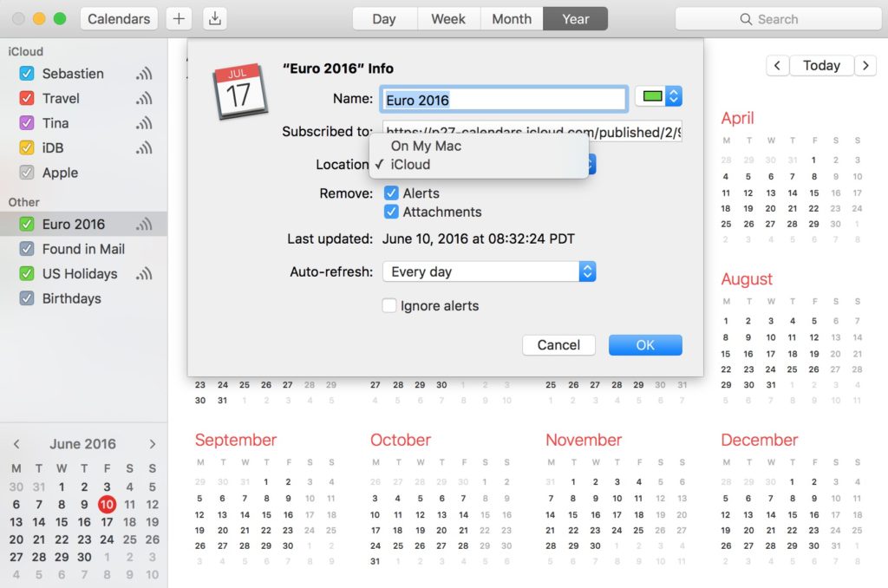Click the September month heading

(x=236, y=441)
